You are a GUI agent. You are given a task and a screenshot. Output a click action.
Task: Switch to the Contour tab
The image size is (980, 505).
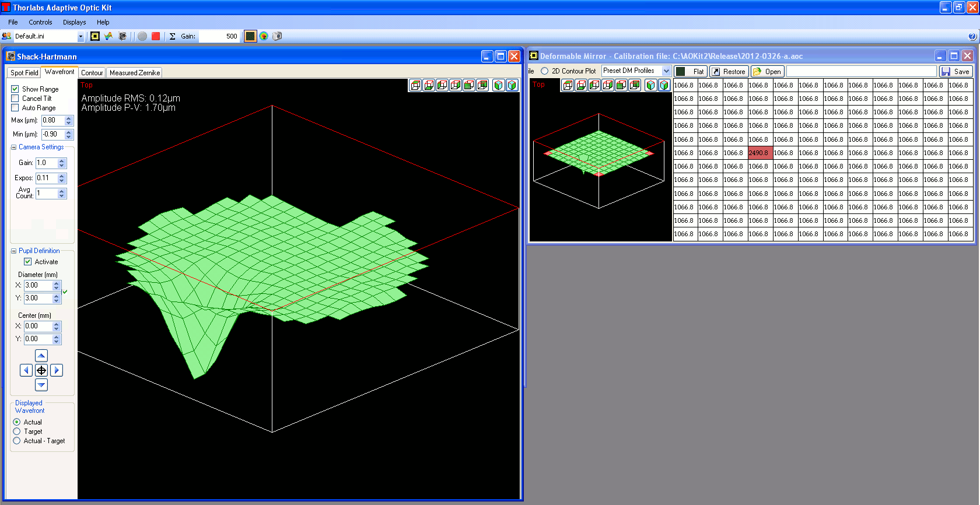click(x=92, y=73)
